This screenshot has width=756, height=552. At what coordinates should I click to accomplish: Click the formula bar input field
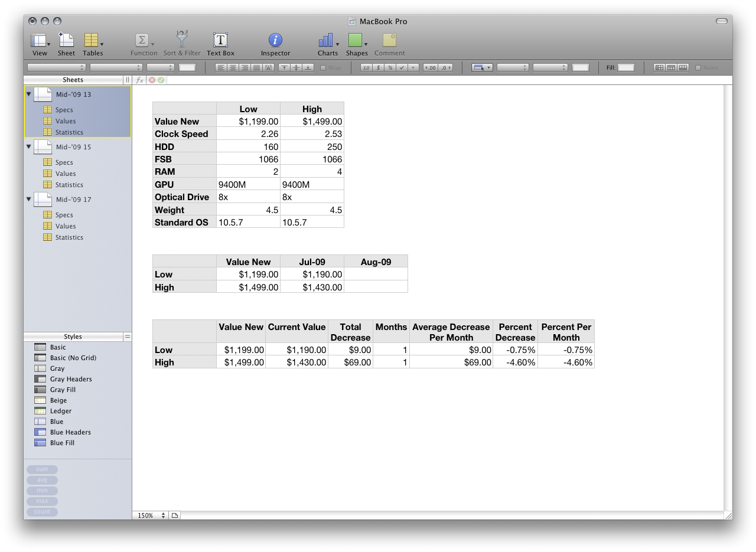point(449,80)
